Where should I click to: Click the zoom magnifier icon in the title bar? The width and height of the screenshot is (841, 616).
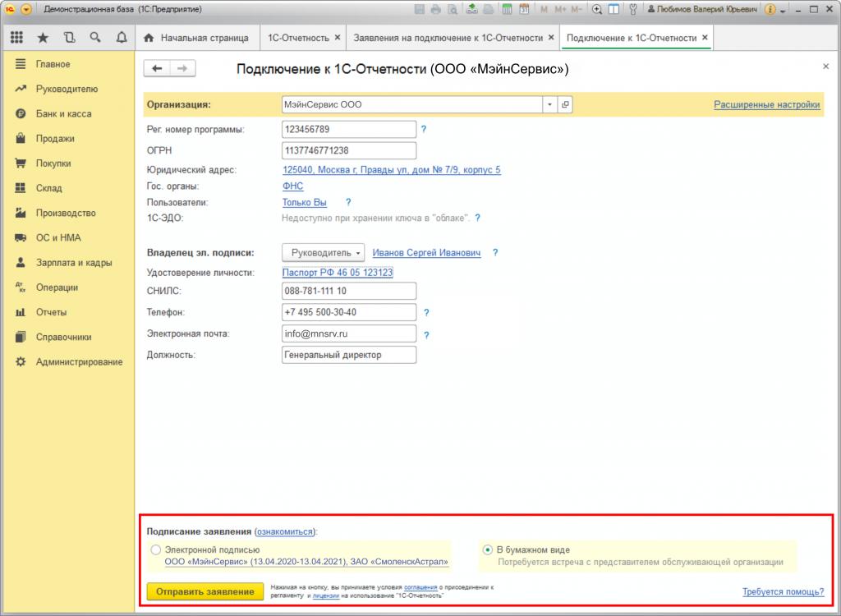[597, 10]
